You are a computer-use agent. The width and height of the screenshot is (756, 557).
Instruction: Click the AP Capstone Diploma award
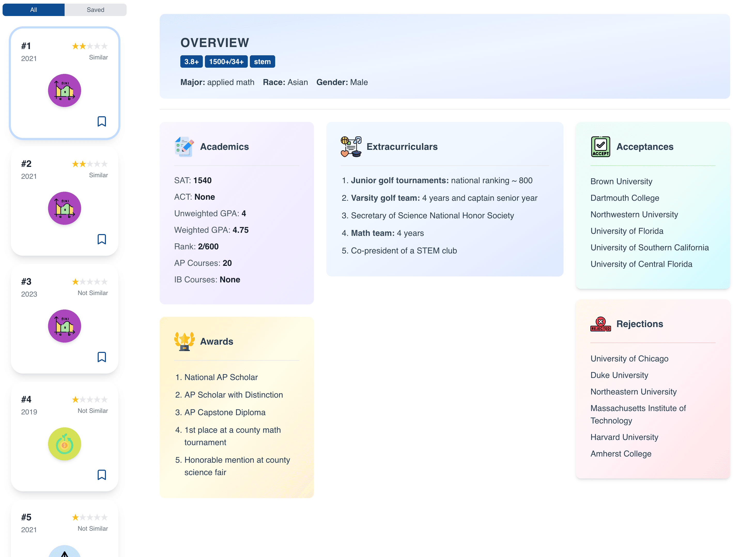[225, 412]
